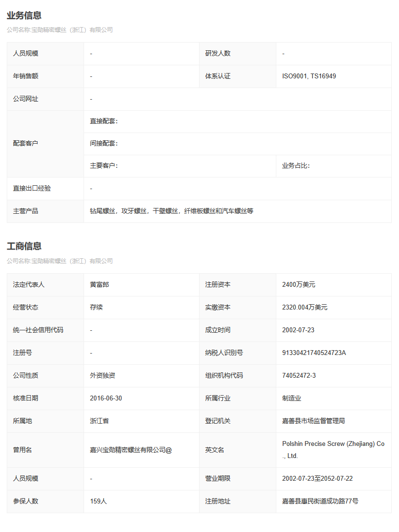Select the value 2320.004万美元
Viewport: 399px width, 532px height.
(x=305, y=308)
